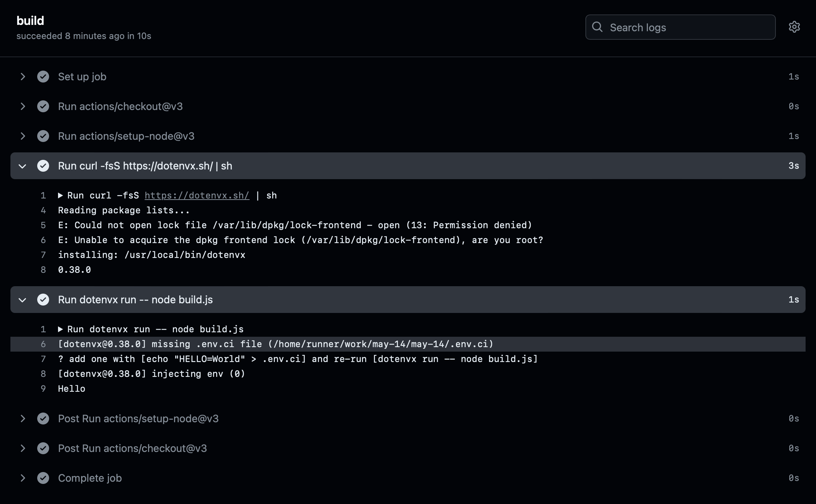This screenshot has width=816, height=504.
Task: Select the Run dotenvx run step header
Action: tap(135, 300)
